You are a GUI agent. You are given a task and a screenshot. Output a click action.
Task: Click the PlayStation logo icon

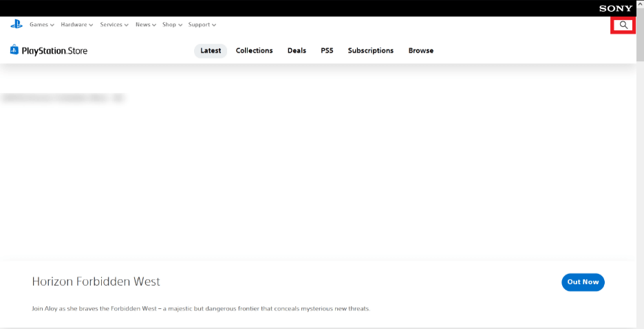[17, 25]
